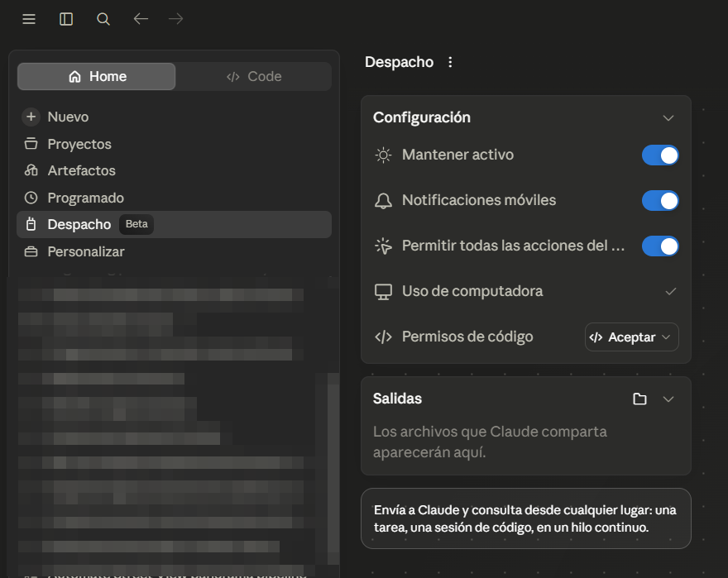This screenshot has height=578, width=728.
Task: Click the code brackets icon beside Permisos de código
Action: click(x=383, y=337)
